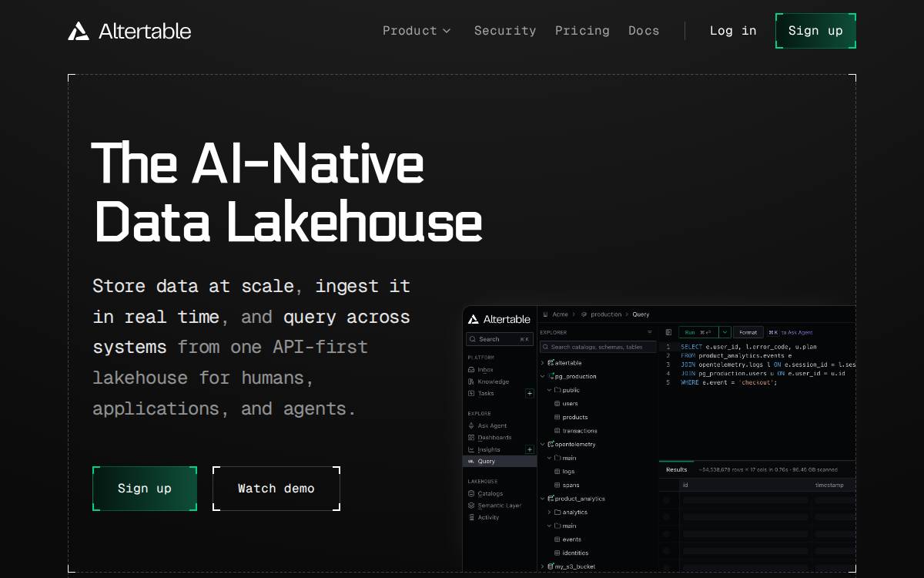Screen dimensions: 924x578
Task: Click the Altertable logo inside the app preview
Action: pos(500,319)
